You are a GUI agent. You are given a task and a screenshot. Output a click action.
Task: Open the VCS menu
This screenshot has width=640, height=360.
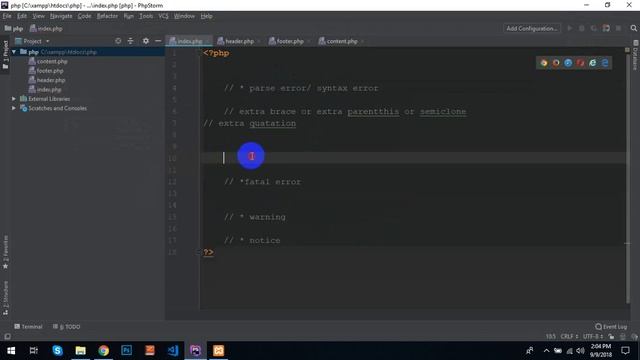(163, 16)
